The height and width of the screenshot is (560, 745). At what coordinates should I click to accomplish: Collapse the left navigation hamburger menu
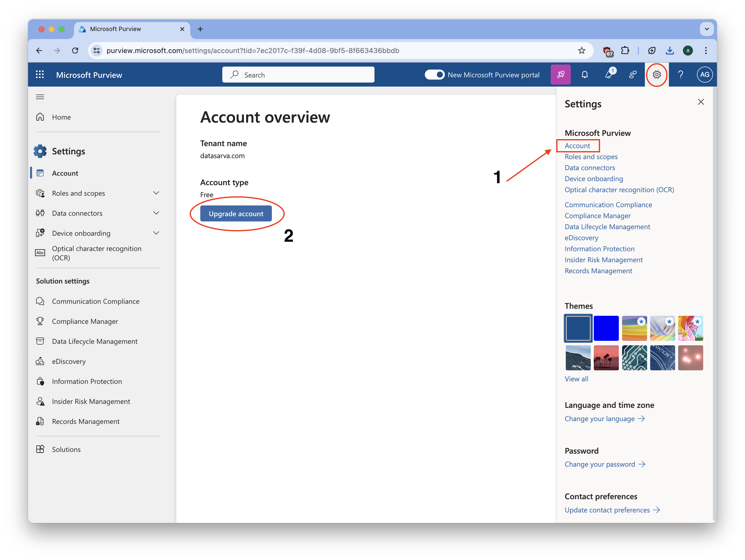pyautogui.click(x=40, y=97)
